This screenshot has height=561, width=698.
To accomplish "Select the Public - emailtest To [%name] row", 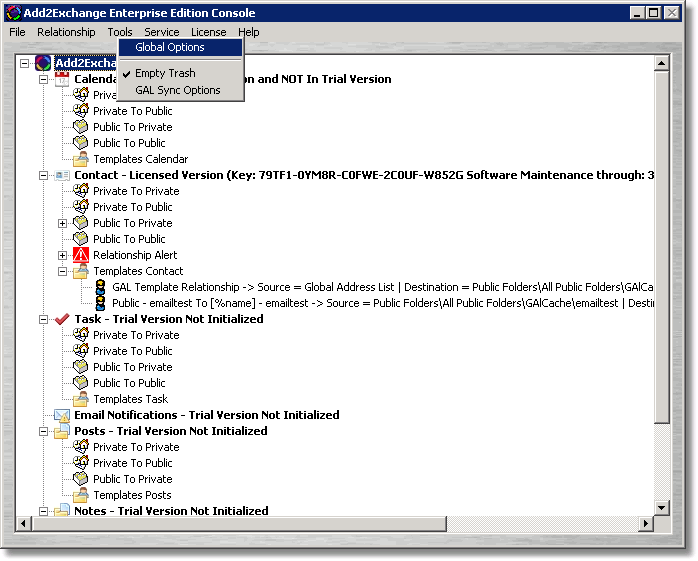I will tap(383, 303).
